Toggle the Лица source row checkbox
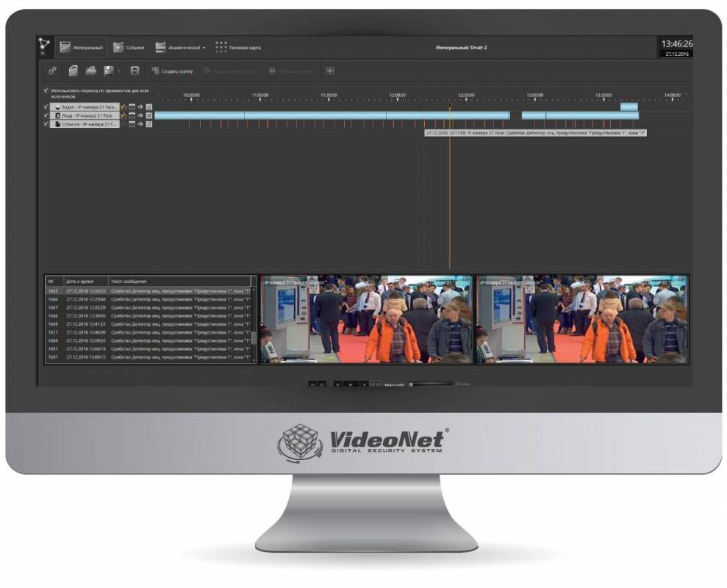Viewport: 727px width, 588px height. 46,115
